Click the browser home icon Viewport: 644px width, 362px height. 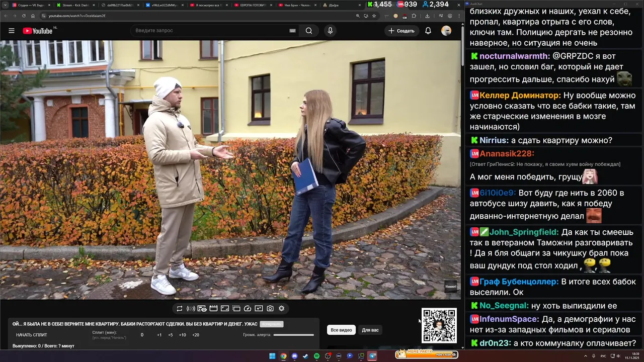[x=33, y=16]
